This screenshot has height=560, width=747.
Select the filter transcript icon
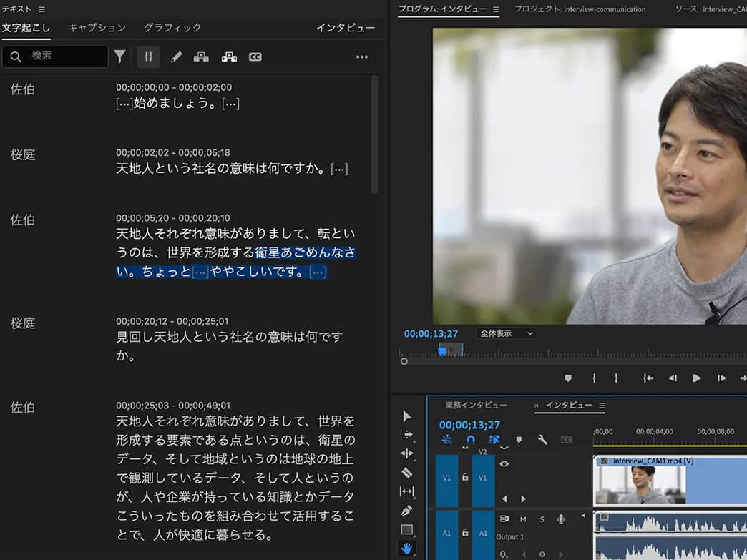[119, 57]
